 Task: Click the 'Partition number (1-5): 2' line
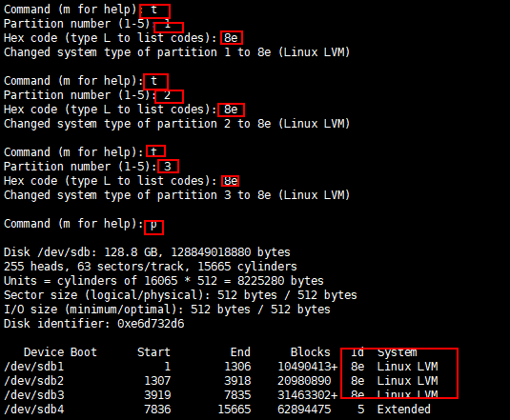pyautogui.click(x=88, y=95)
